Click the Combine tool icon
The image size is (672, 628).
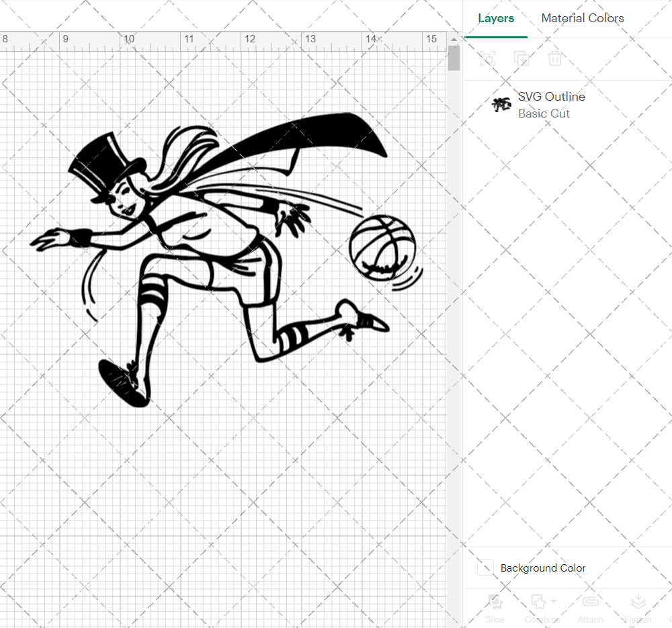539,602
